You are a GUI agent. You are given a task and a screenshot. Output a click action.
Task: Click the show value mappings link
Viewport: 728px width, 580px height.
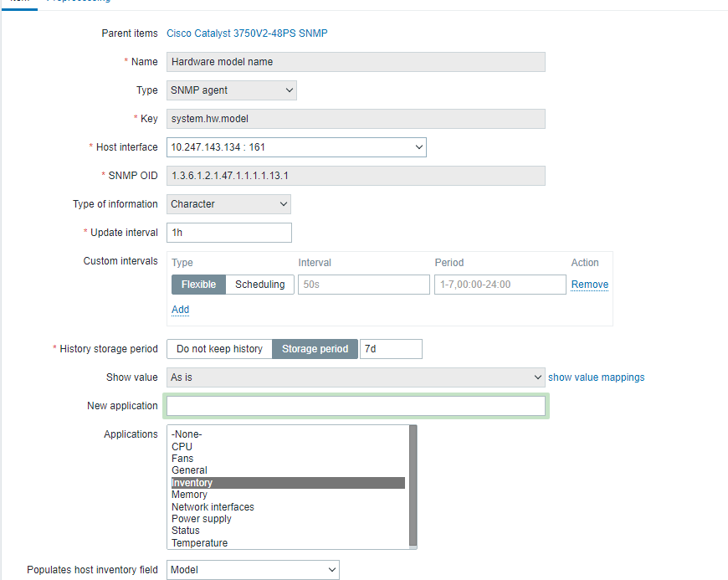pyautogui.click(x=596, y=377)
